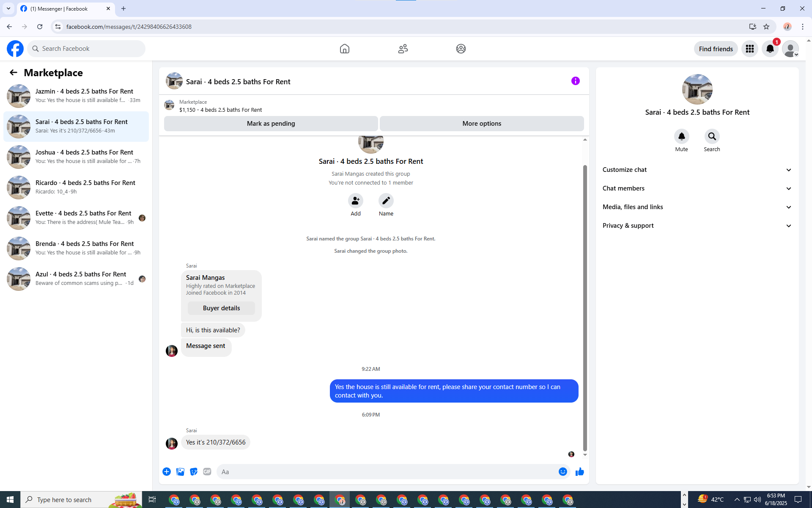The height and width of the screenshot is (508, 812).
Task: Click the chat vertical scrollbar
Action: [585, 308]
